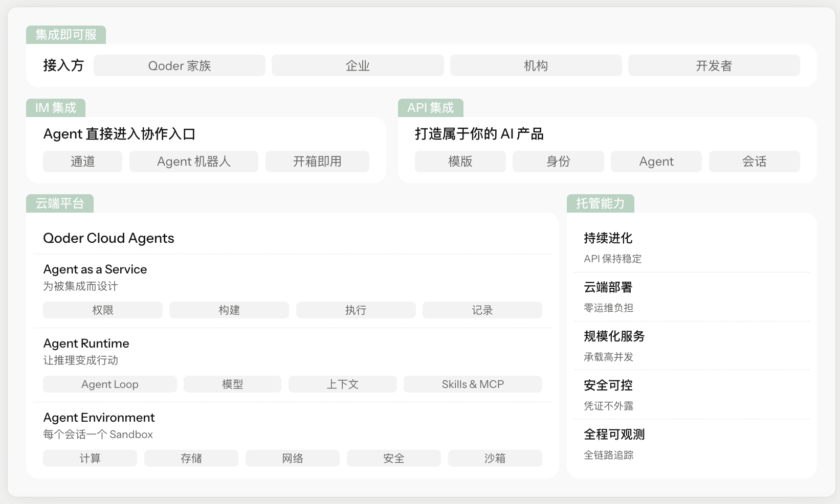
Task: Click the 安全可控 heading
Action: pyautogui.click(x=608, y=385)
